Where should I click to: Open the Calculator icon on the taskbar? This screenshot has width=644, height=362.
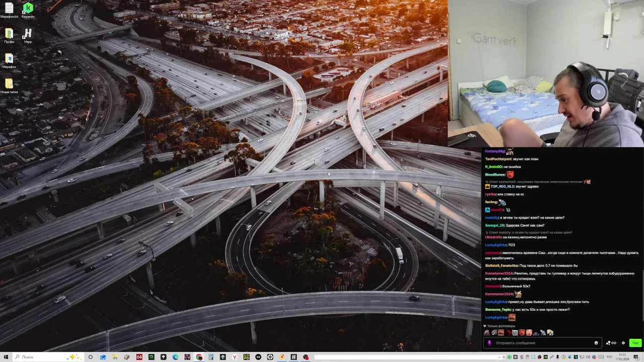tap(211, 357)
